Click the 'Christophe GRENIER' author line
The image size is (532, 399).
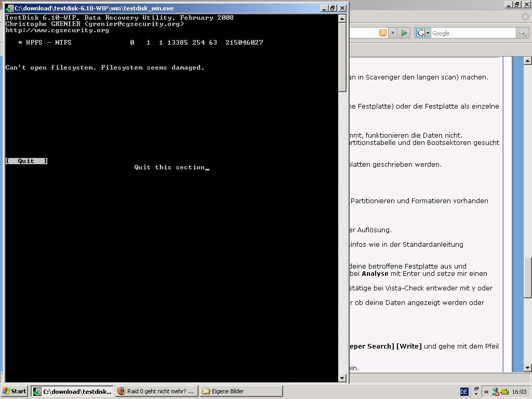[x=95, y=24]
